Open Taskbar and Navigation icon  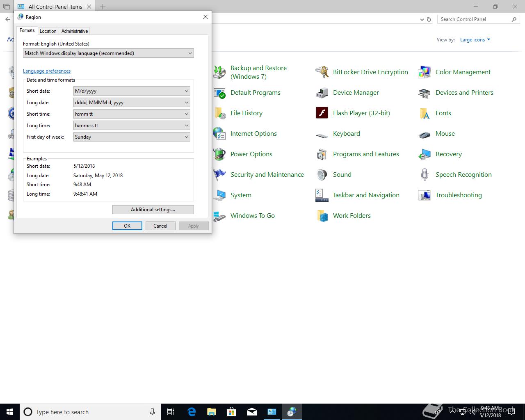click(322, 195)
